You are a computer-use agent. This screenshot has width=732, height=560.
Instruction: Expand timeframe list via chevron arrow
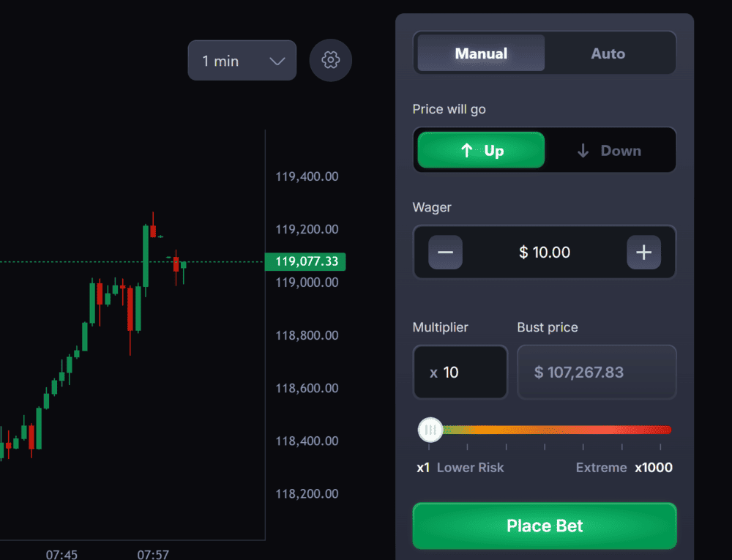coord(277,61)
